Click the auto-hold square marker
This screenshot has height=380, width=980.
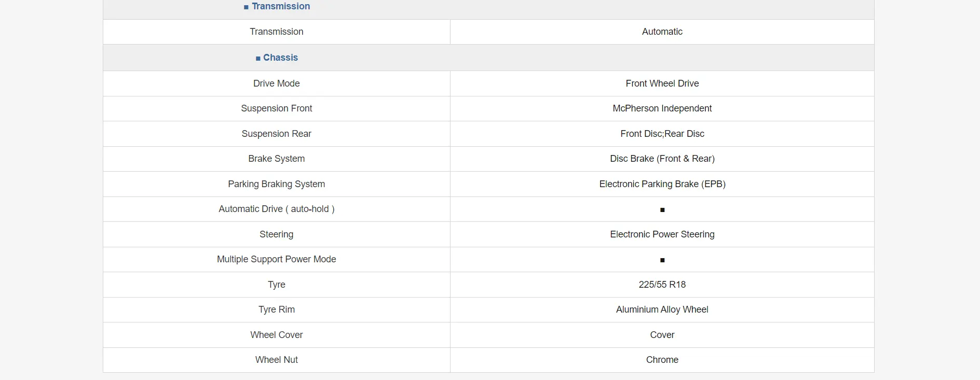[662, 210]
